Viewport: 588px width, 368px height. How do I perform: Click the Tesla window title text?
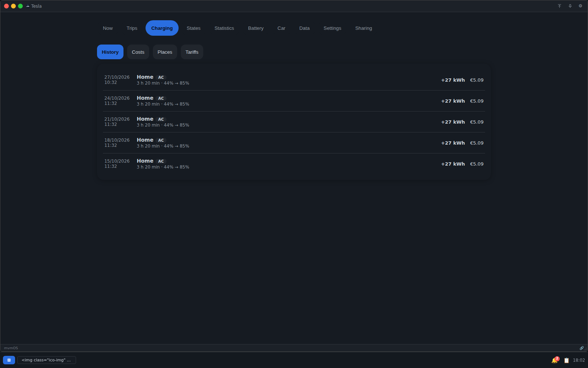coord(36,6)
